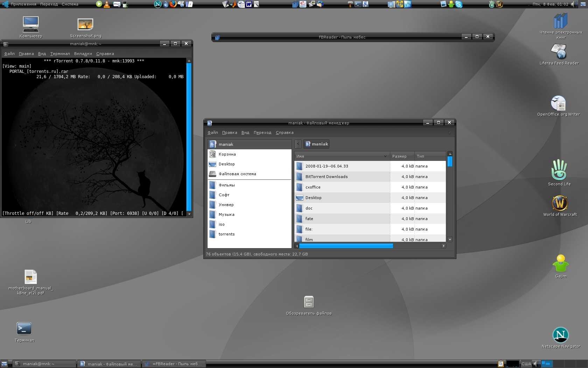Open the Корзина trash in sidebar

(x=227, y=154)
